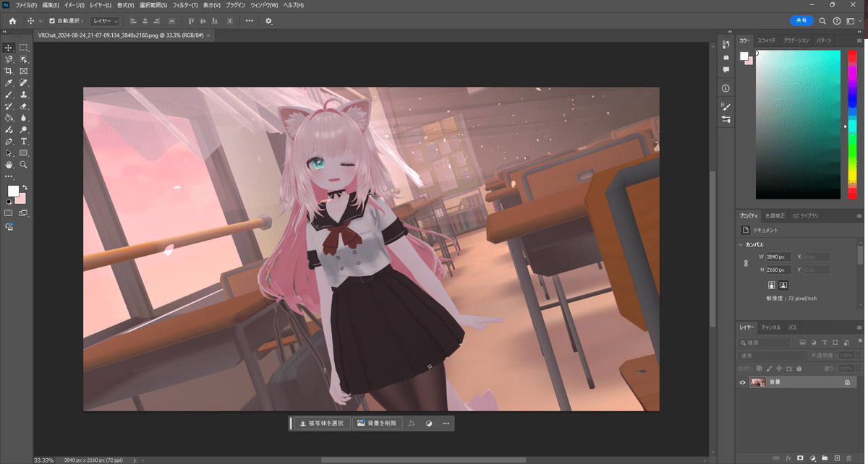The image size is (868, 464).
Task: Select the Rectangular Marquee tool
Action: pos(24,48)
